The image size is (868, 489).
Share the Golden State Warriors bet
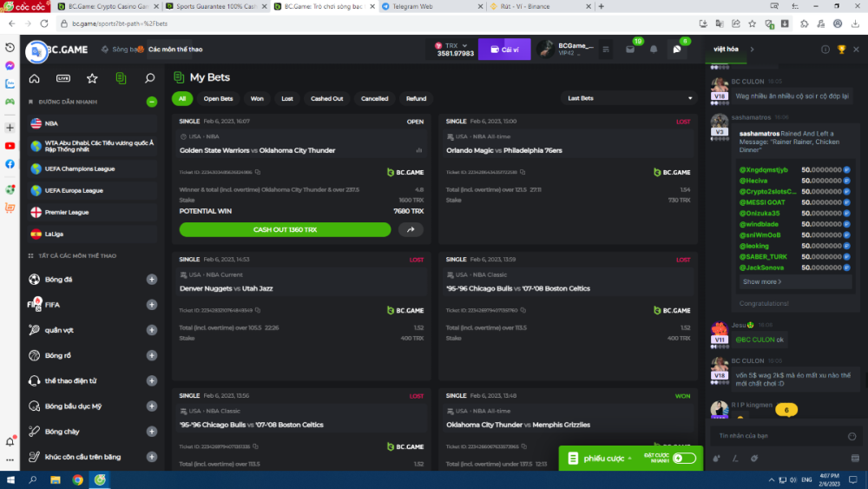411,230
